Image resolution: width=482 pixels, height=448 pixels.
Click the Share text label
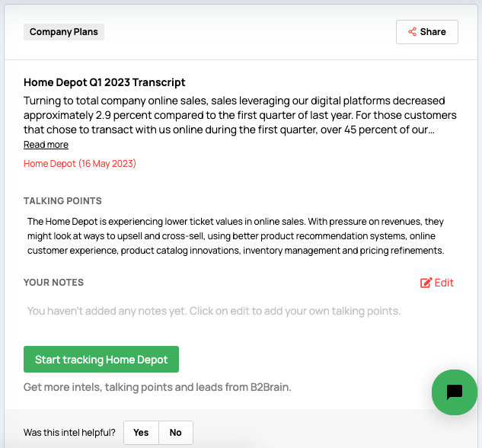click(433, 32)
